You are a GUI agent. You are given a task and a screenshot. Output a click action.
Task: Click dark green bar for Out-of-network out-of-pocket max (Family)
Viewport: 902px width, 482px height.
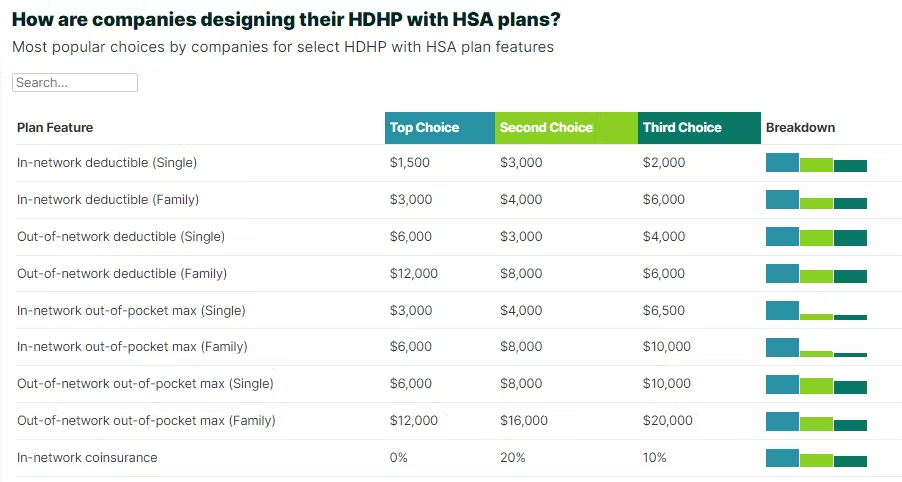tap(850, 425)
